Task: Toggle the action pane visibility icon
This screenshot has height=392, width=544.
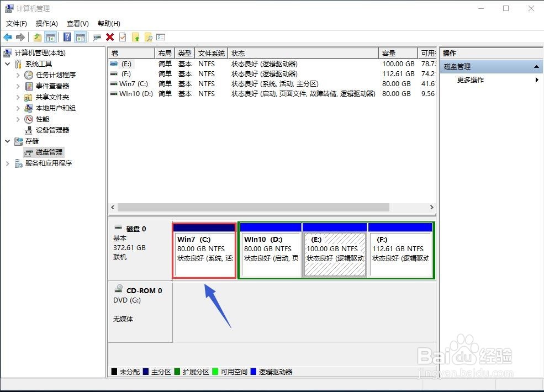Action: pos(80,37)
